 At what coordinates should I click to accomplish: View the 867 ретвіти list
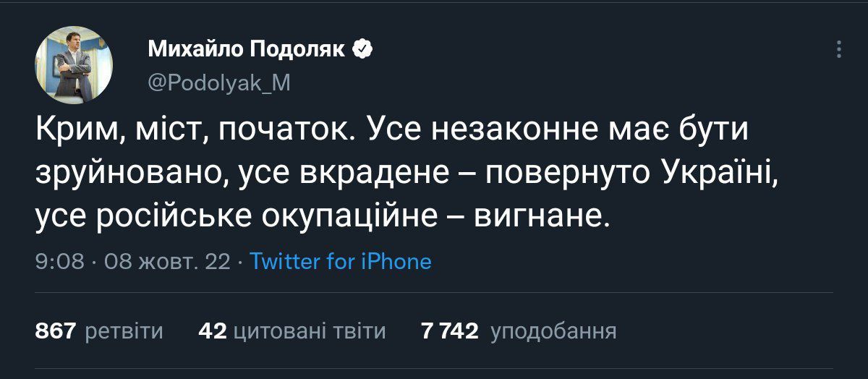(x=99, y=331)
